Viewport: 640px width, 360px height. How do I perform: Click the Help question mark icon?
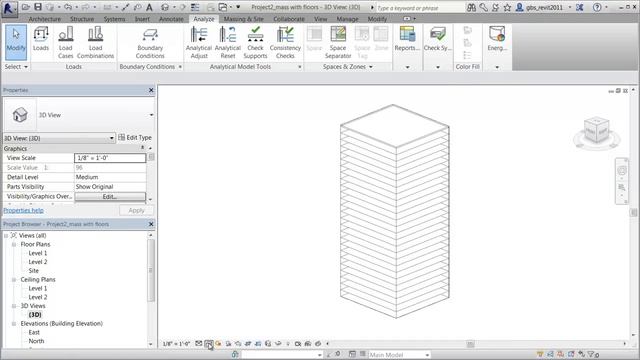tap(597, 7)
